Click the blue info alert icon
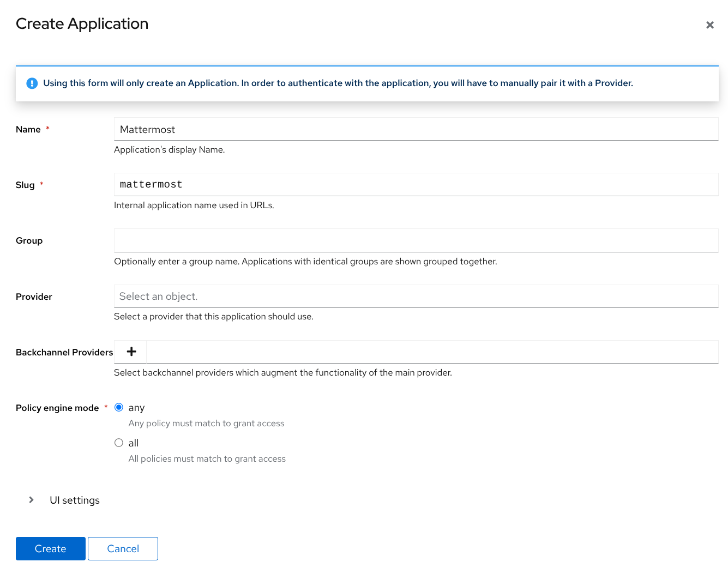 (32, 83)
